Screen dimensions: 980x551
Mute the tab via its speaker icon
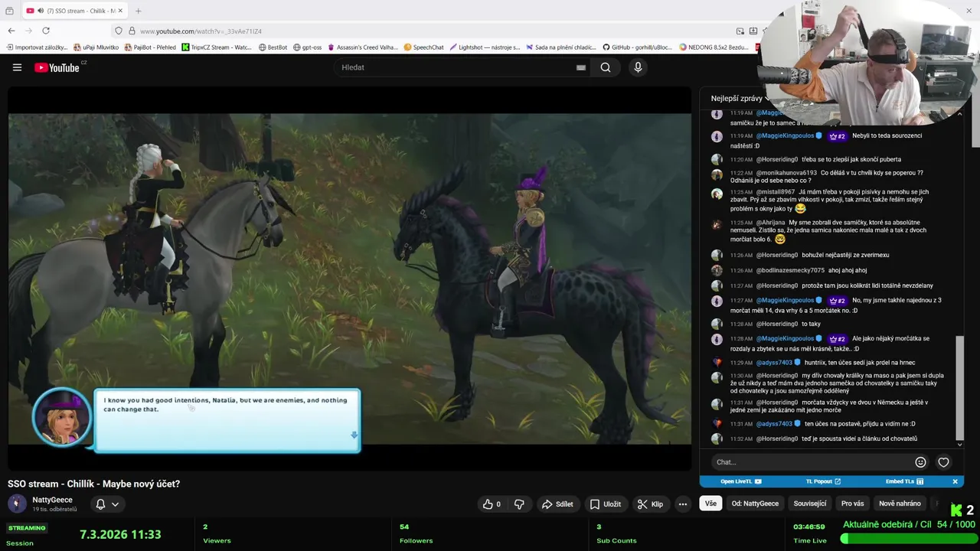click(x=41, y=11)
